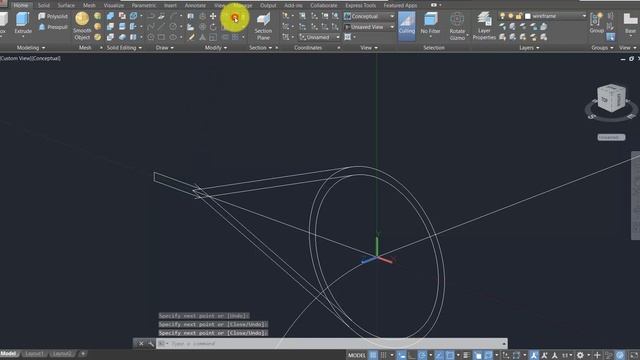640x360 pixels.
Task: Switch to the Home ribbon tab
Action: click(21, 5)
